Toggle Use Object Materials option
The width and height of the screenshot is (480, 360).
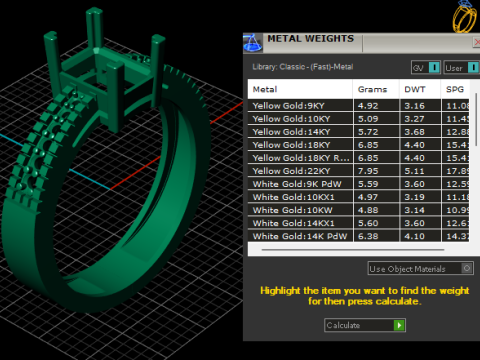point(421,268)
